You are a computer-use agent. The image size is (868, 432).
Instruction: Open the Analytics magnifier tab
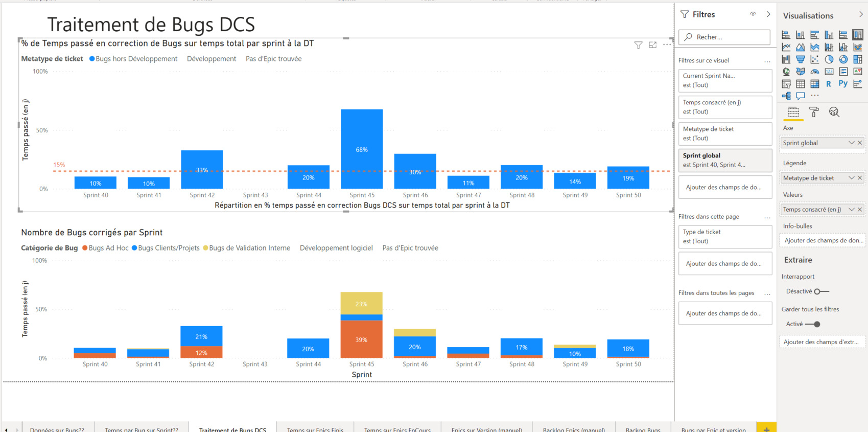click(x=834, y=112)
